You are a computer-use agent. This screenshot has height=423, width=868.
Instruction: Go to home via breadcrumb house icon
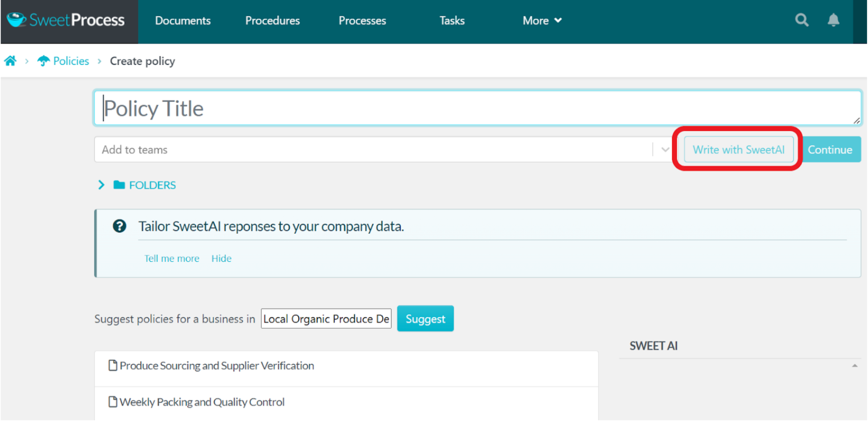point(10,61)
